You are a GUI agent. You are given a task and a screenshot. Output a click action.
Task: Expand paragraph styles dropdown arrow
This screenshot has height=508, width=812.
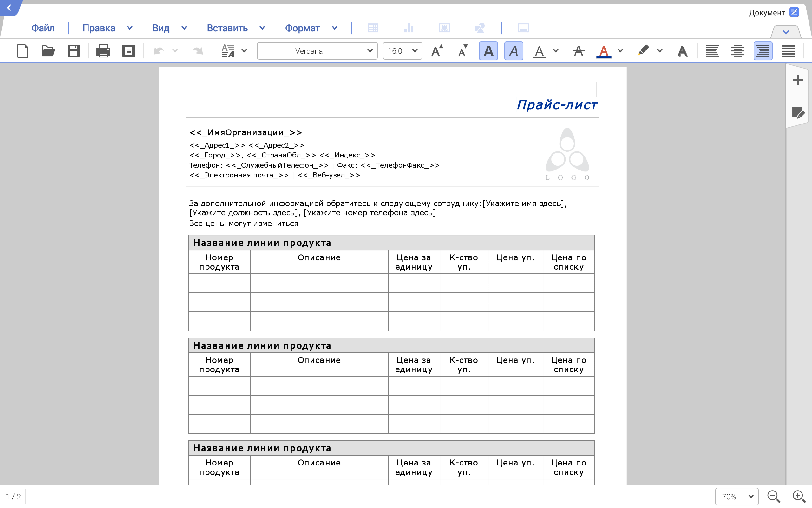(x=244, y=51)
